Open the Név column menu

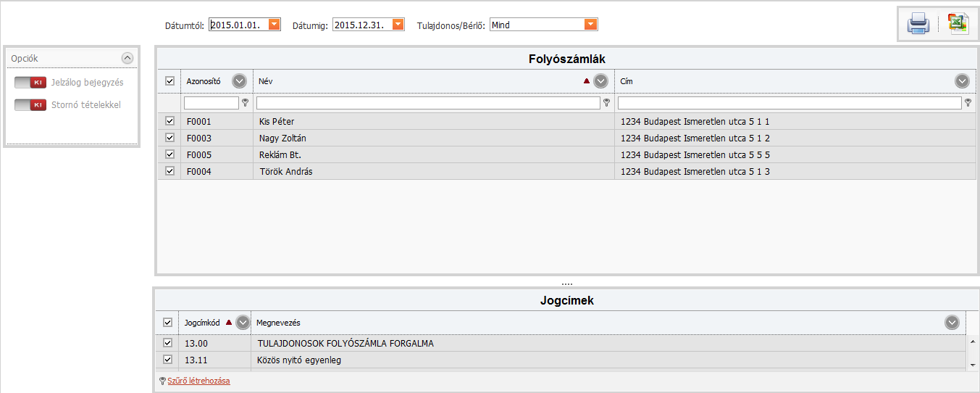(x=600, y=81)
